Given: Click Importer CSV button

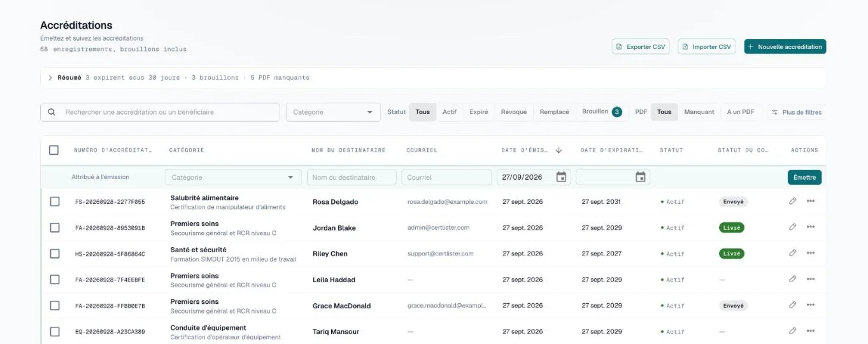Looking at the screenshot, I should click(x=707, y=47).
